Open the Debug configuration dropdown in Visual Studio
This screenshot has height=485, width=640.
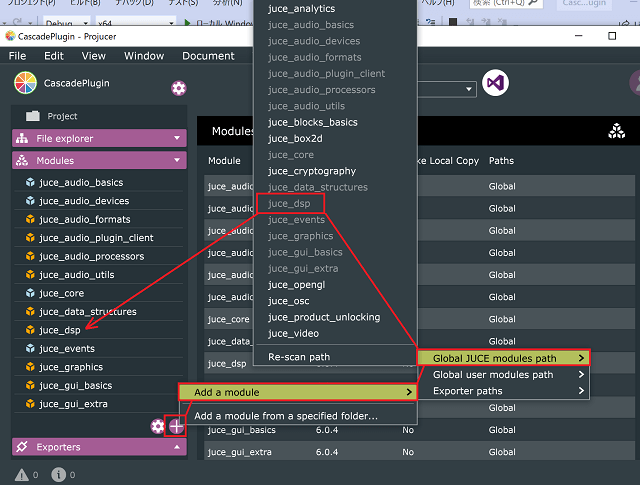[x=66, y=23]
